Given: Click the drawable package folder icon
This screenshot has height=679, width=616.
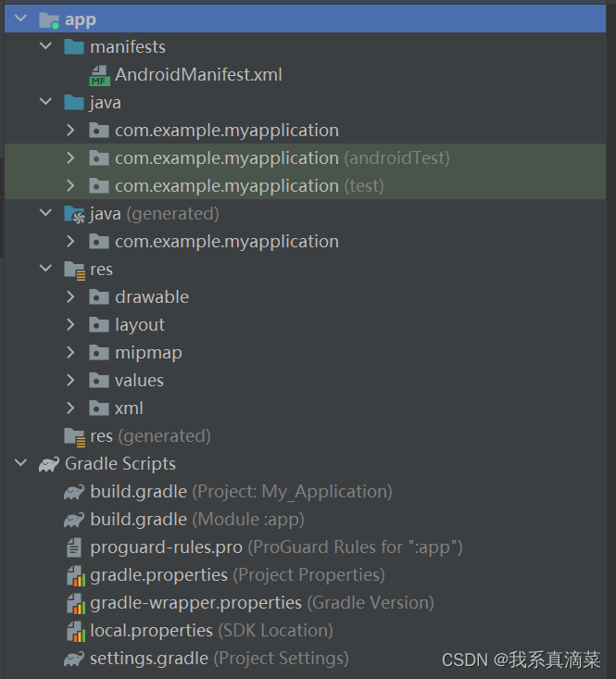Looking at the screenshot, I should coord(99,297).
